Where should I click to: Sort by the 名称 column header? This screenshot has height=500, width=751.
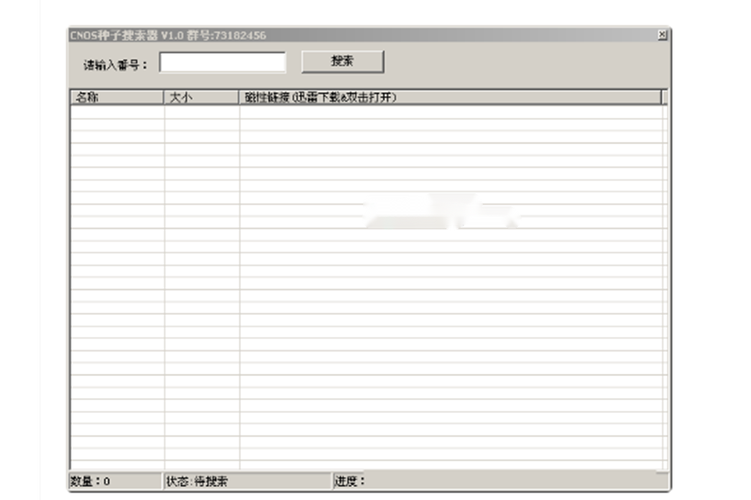pyautogui.click(x=116, y=98)
